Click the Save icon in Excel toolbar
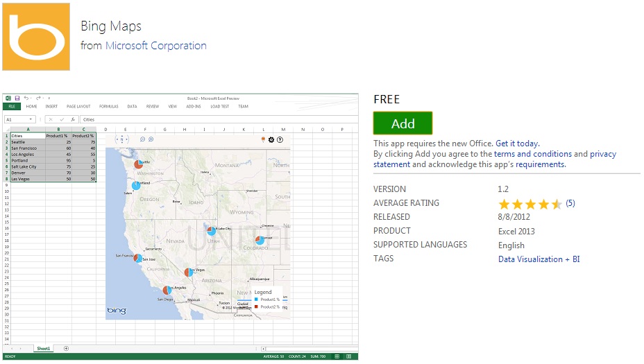The height and width of the screenshot is (364, 644). pyautogui.click(x=17, y=98)
